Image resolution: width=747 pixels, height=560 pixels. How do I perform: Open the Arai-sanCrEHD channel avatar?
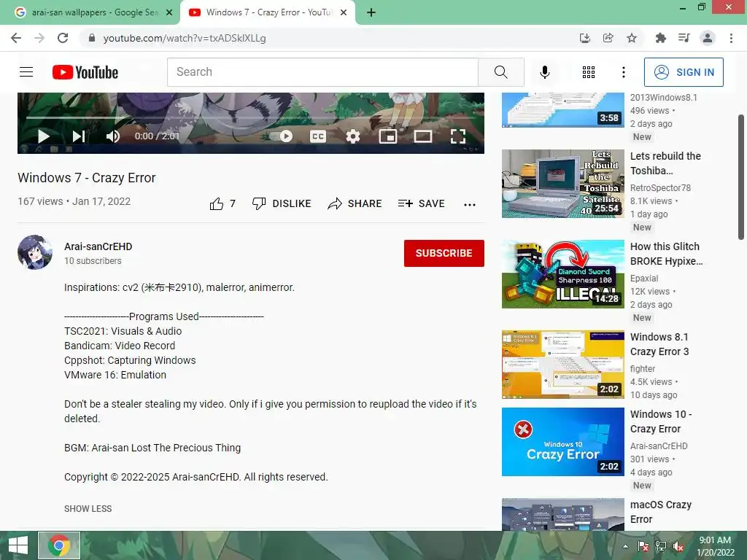[35, 252]
